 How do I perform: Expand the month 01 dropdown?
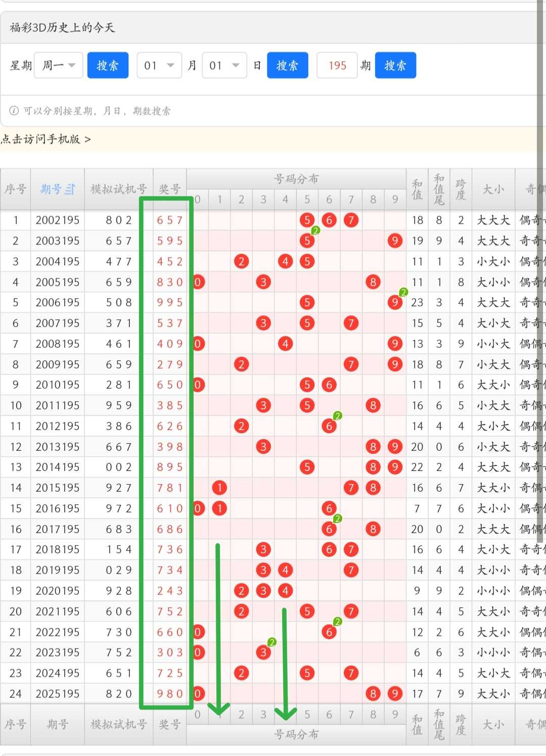pyautogui.click(x=159, y=65)
